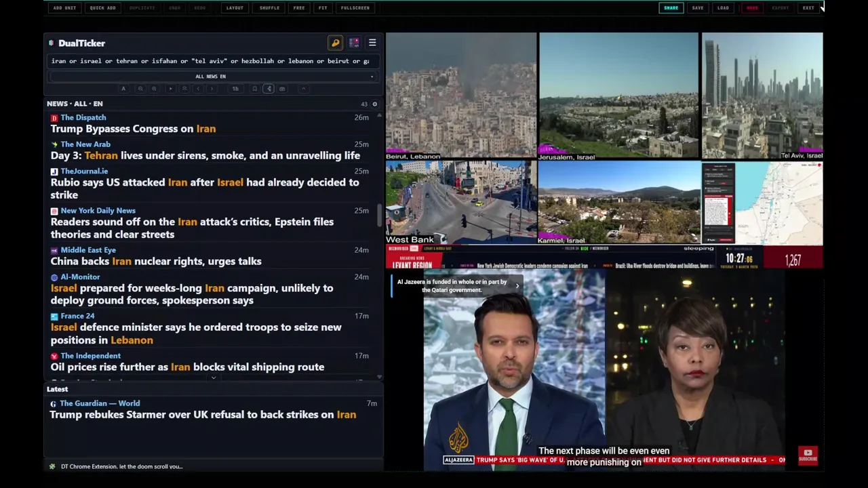Expand the Al Jazeera funding notice arrow
This screenshot has height=488, width=868.
click(x=517, y=286)
